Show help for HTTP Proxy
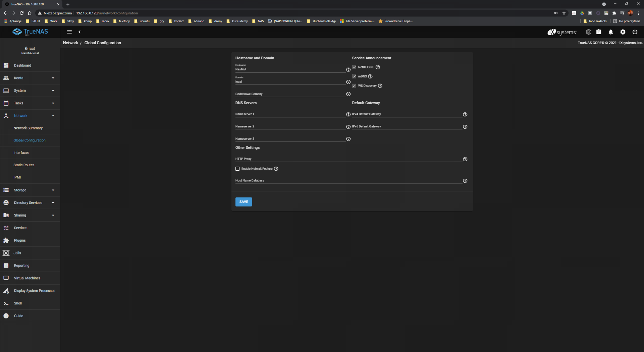This screenshot has width=644, height=352. 465,159
